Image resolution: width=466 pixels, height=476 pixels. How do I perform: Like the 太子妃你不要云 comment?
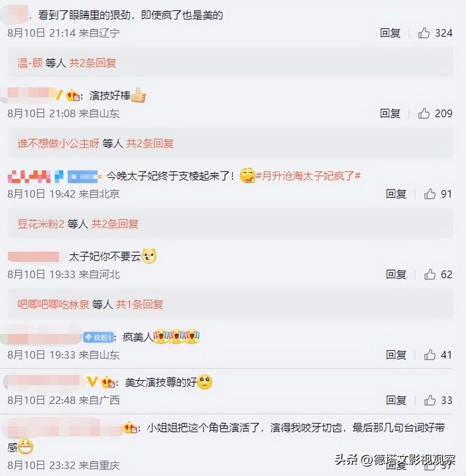point(430,274)
